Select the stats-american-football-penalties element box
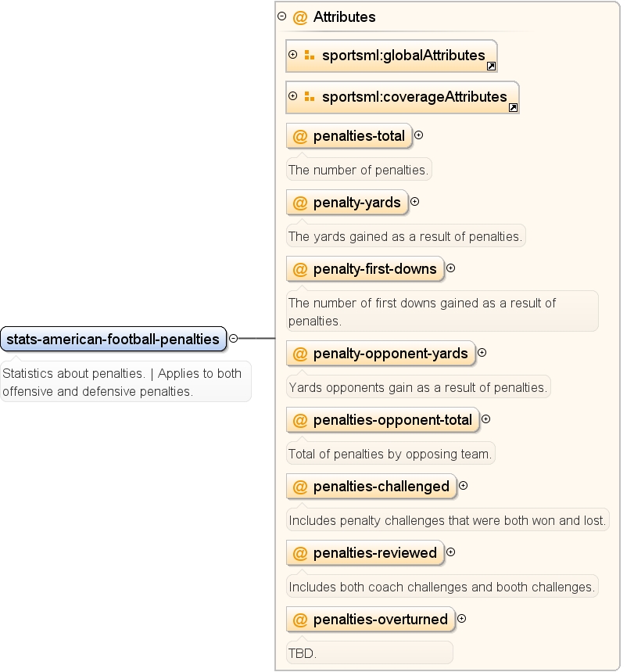This screenshot has width=634, height=672. pos(113,339)
